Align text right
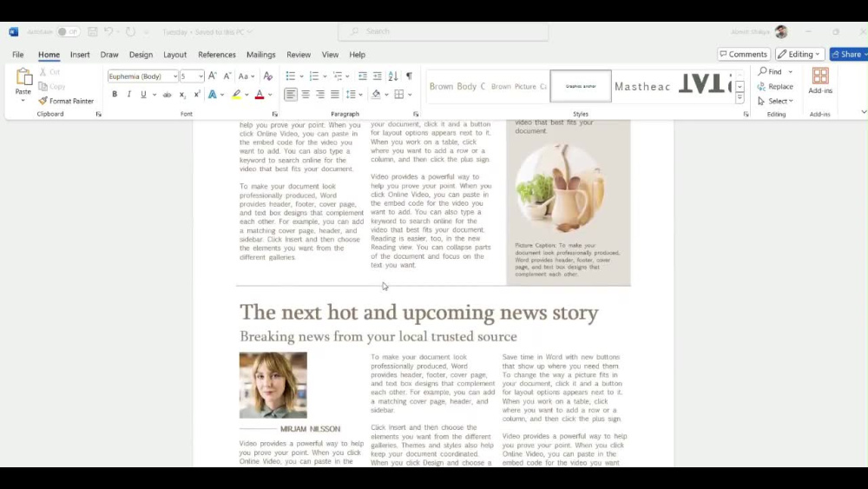This screenshot has height=489, width=868. coord(320,95)
